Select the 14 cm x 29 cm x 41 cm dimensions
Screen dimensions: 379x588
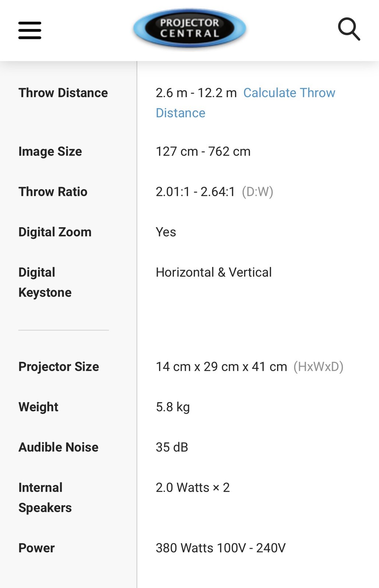(x=221, y=366)
